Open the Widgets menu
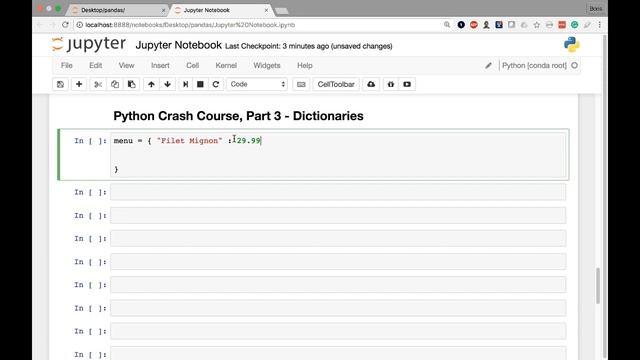640x360 pixels. click(267, 65)
